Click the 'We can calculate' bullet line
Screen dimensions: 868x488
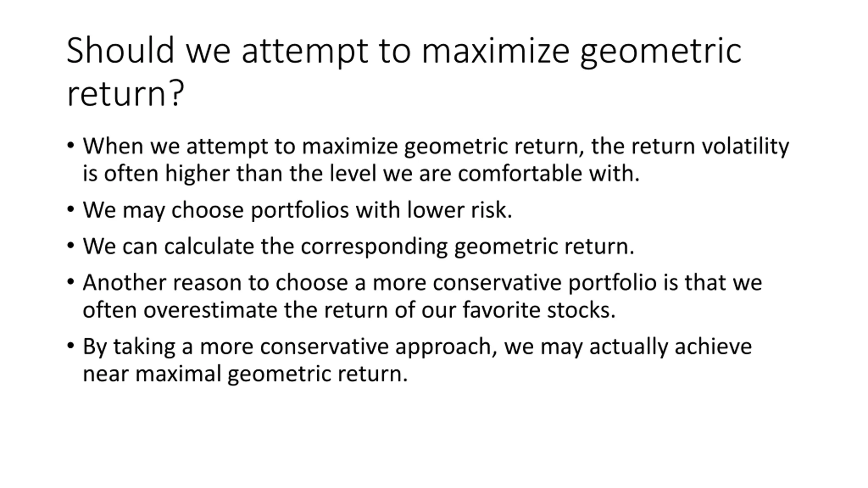pos(358,246)
